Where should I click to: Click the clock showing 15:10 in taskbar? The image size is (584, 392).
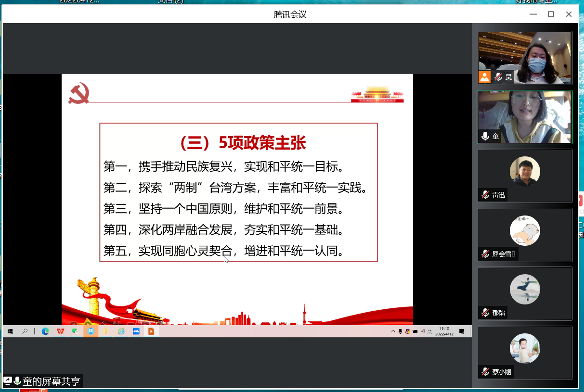(x=443, y=331)
